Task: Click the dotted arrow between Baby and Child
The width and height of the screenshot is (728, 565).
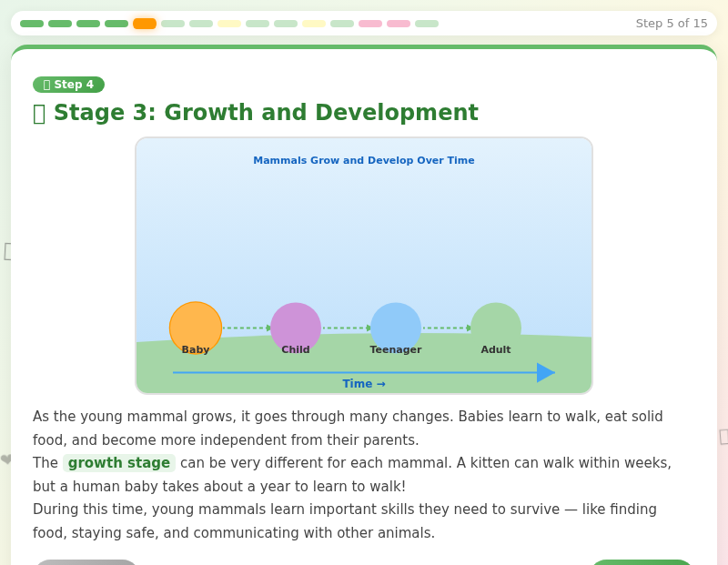Action: point(246,326)
